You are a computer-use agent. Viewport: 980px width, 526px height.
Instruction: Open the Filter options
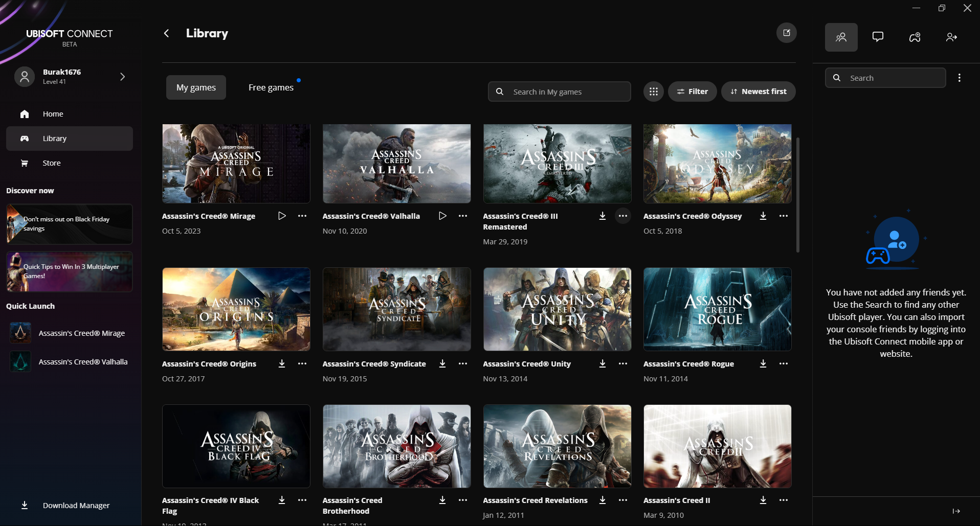click(x=693, y=92)
